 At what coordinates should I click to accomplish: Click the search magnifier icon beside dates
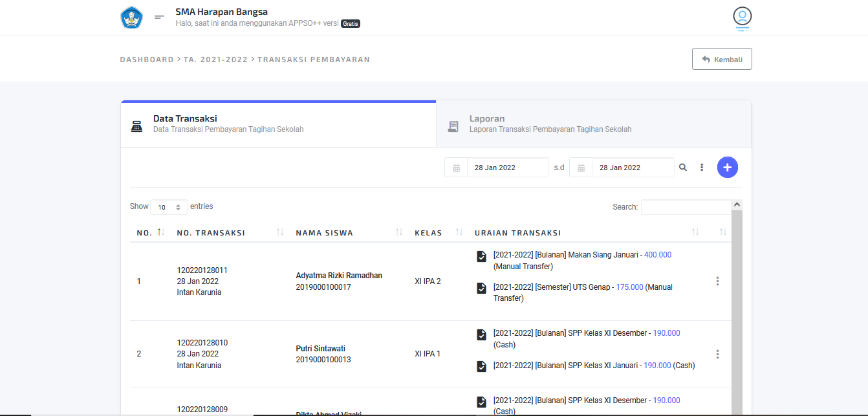pos(682,168)
